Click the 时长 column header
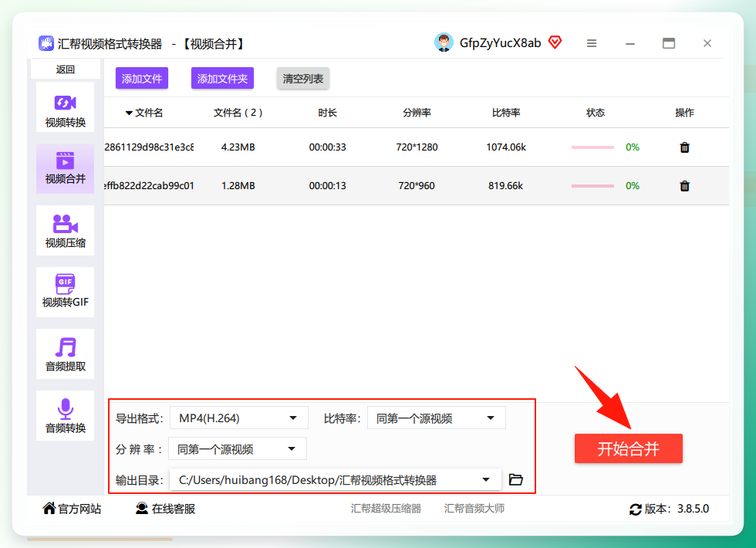The height and width of the screenshot is (548, 756). (327, 113)
